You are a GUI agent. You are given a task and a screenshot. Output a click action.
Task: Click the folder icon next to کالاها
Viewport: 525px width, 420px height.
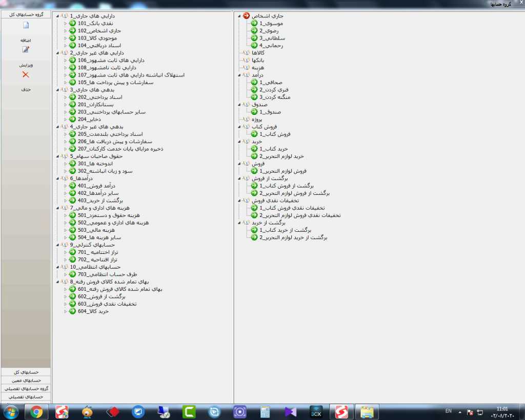[246, 53]
